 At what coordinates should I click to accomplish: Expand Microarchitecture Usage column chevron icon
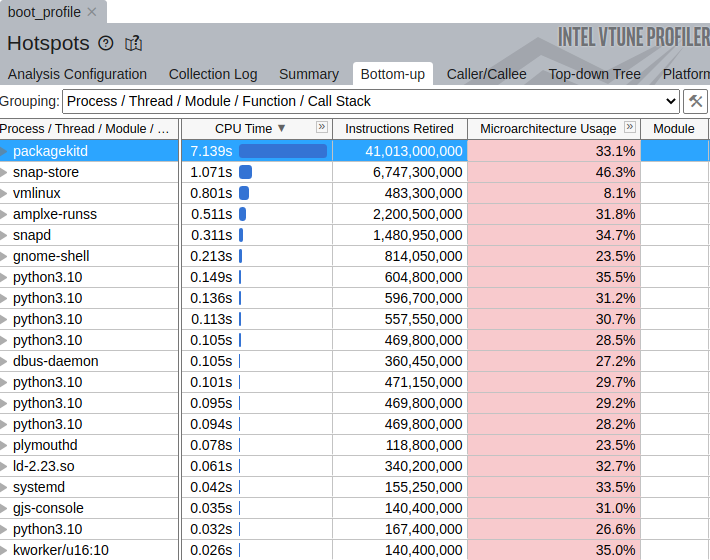point(629,127)
